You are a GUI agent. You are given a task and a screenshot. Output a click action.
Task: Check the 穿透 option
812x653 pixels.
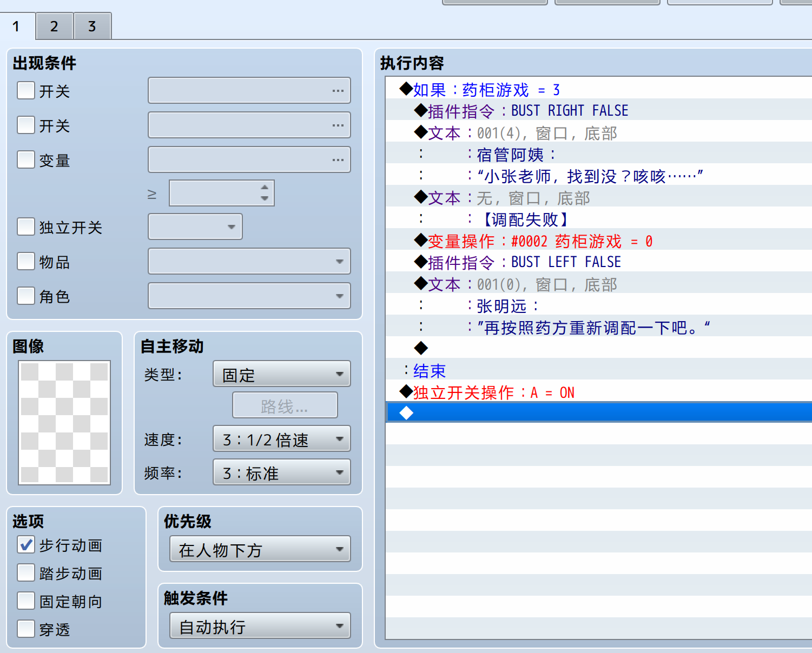[26, 629]
